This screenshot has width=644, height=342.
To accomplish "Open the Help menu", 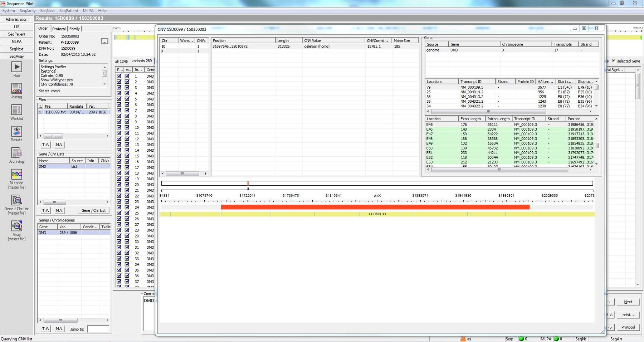I will (x=102, y=11).
